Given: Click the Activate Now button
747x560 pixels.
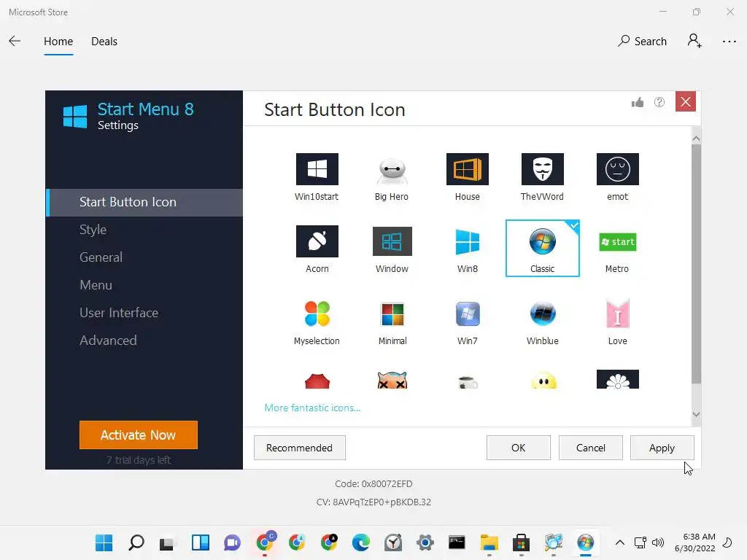Looking at the screenshot, I should tap(139, 435).
